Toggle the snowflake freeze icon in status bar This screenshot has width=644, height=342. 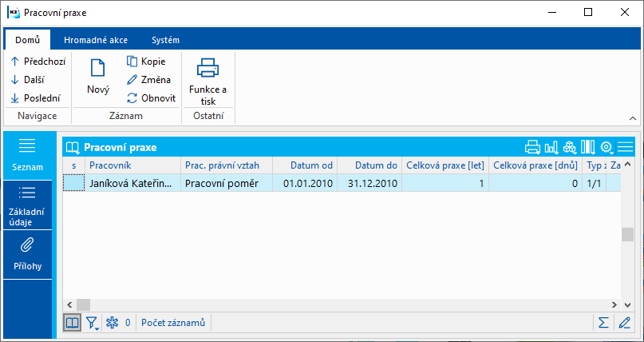[x=113, y=323]
